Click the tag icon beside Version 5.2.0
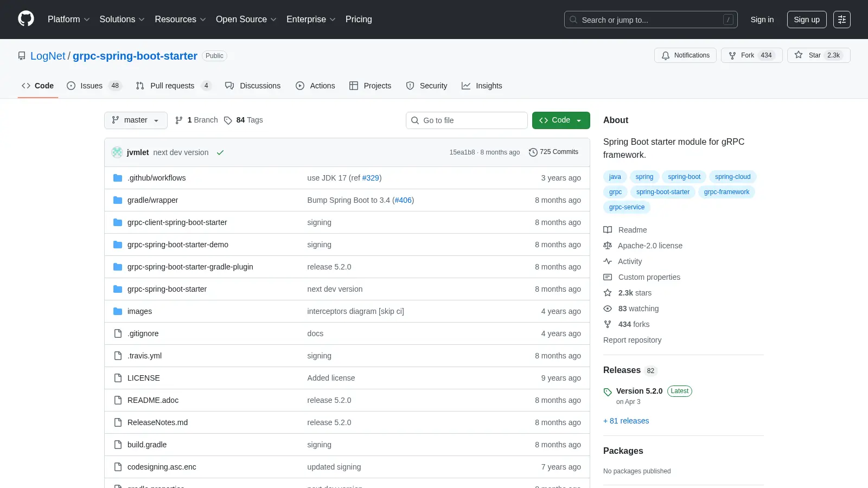This screenshot has width=868, height=488. 608,392
